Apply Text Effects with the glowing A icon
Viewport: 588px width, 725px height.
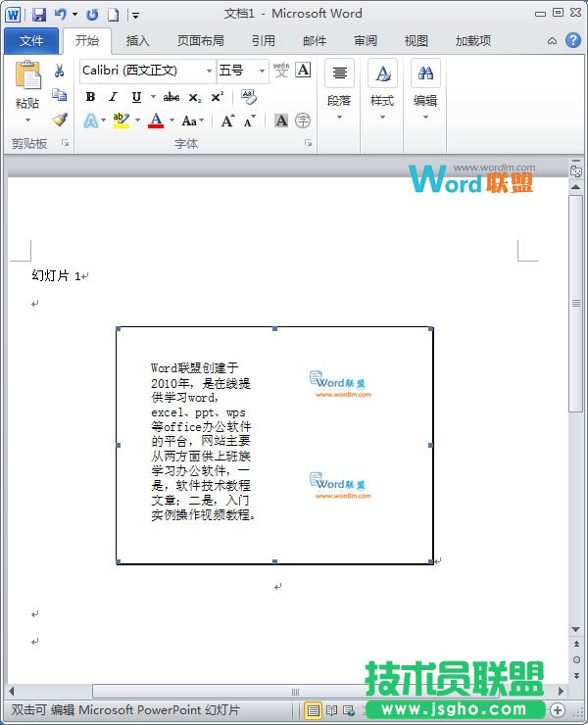point(90,121)
